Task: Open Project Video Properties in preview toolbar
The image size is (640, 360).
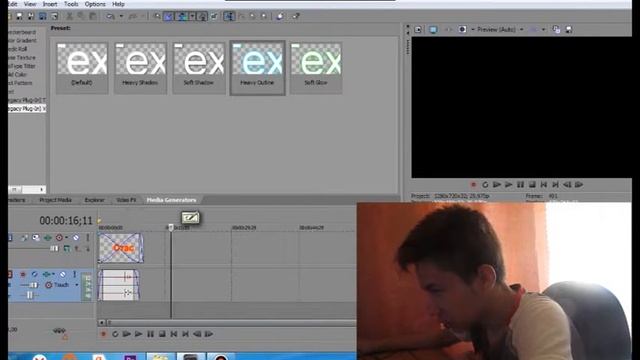Action: 418,29
